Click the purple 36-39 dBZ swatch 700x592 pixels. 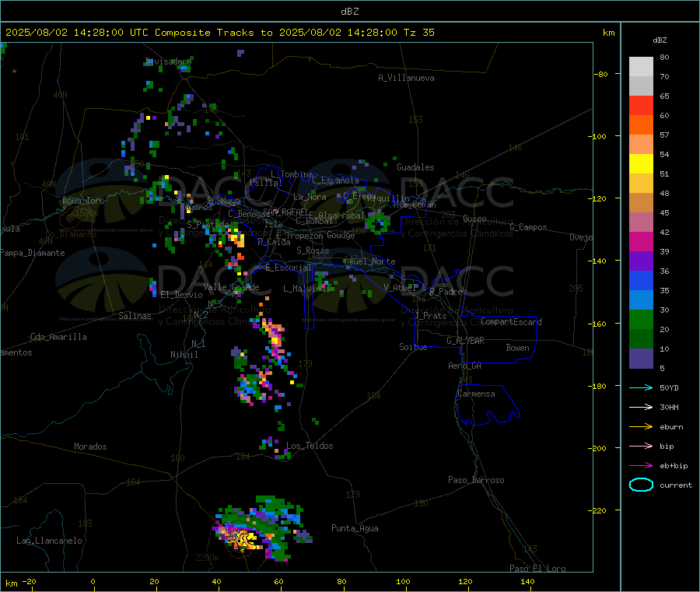click(641, 261)
